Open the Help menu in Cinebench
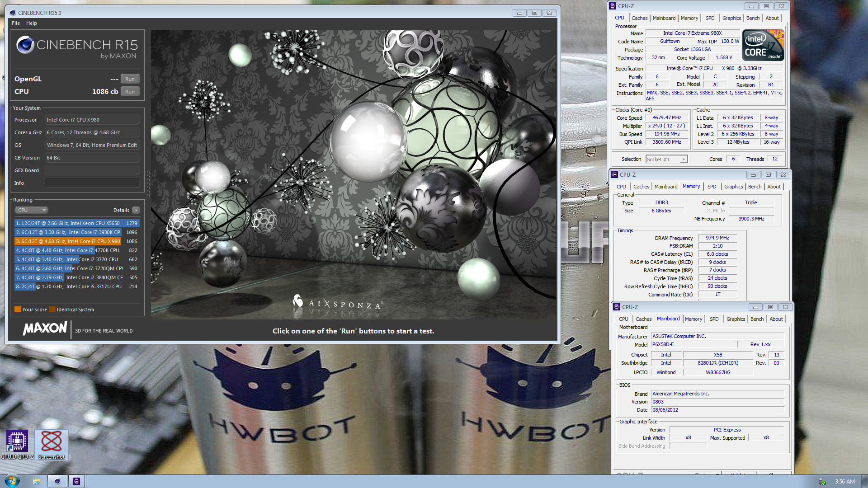 [x=32, y=23]
